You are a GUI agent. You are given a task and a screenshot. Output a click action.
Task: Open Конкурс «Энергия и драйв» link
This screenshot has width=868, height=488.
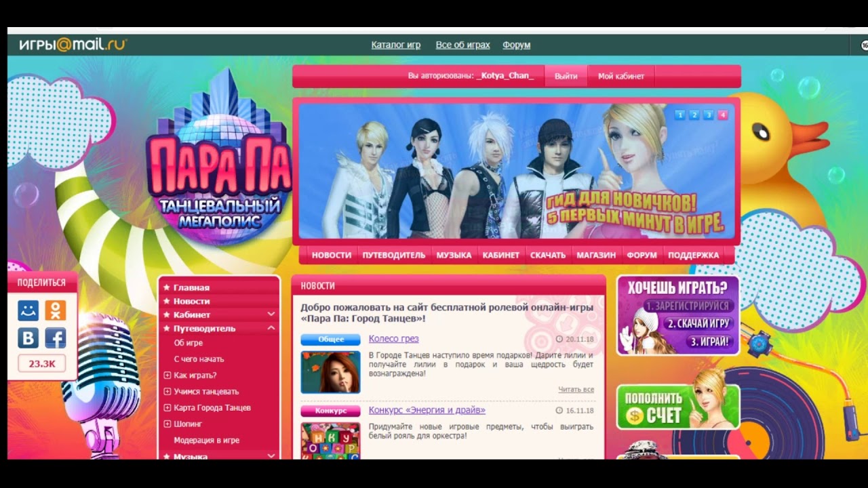pyautogui.click(x=427, y=410)
